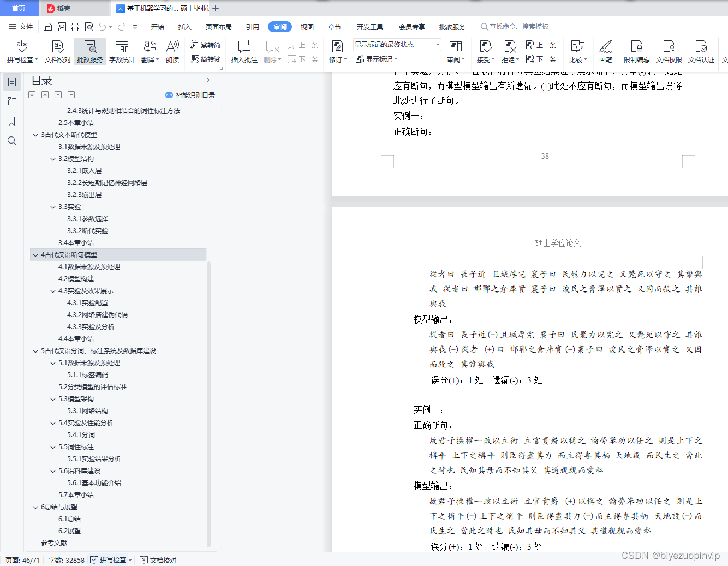The height and width of the screenshot is (566, 728).
Task: Accept the change with 接受
Action: [485, 52]
